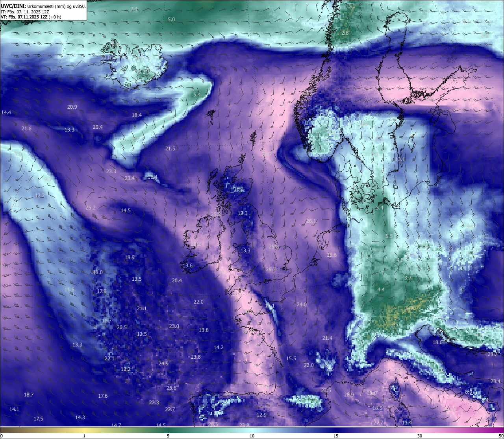Click the 21.1 map value

point(142,308)
